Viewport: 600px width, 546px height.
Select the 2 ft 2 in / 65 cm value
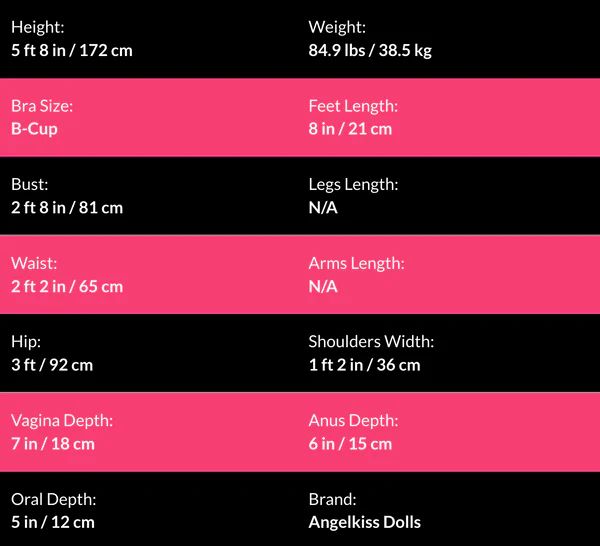coord(67,287)
